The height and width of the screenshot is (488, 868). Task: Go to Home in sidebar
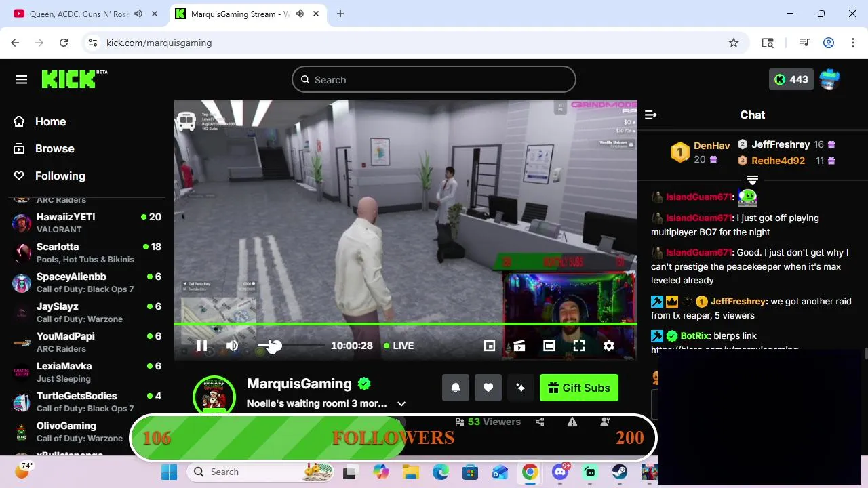click(x=40, y=121)
